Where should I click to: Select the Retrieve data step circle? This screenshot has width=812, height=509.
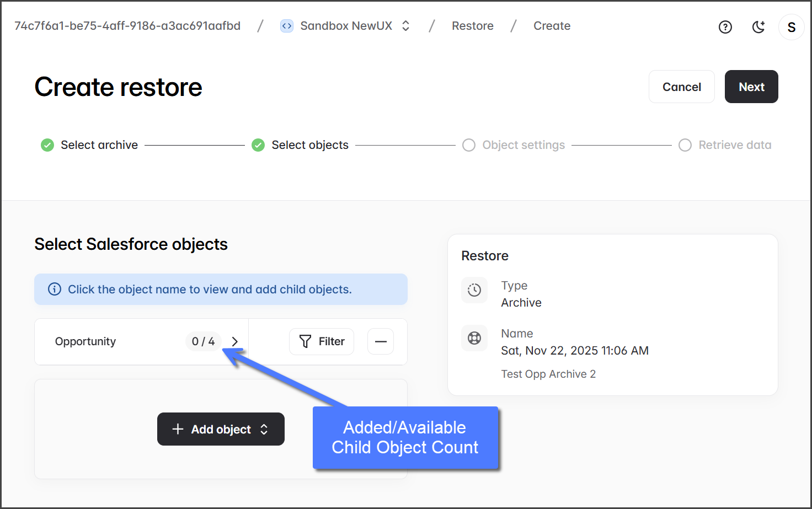click(685, 145)
